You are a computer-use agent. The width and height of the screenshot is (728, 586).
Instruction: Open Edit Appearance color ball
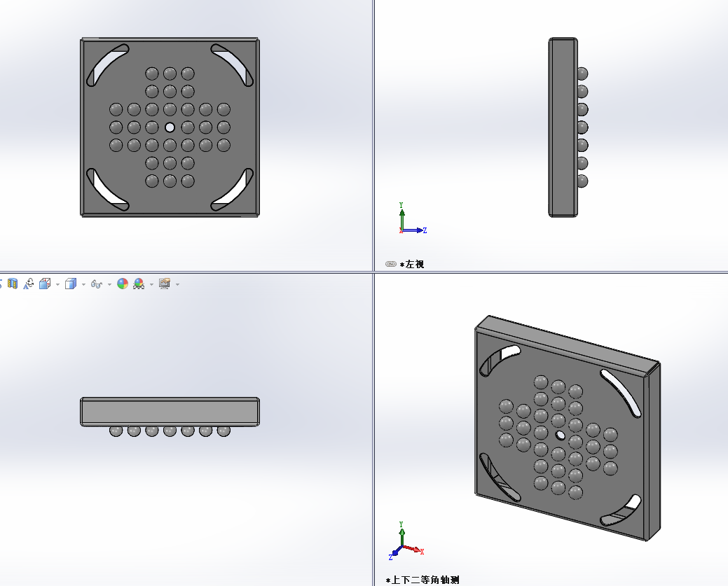pyautogui.click(x=123, y=284)
